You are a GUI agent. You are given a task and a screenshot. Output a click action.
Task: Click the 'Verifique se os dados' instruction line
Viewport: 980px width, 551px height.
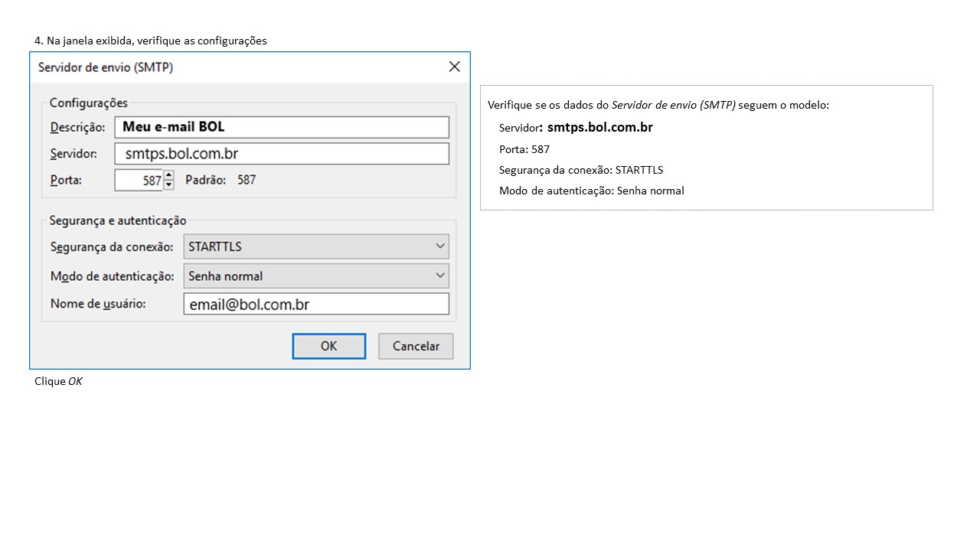click(658, 105)
